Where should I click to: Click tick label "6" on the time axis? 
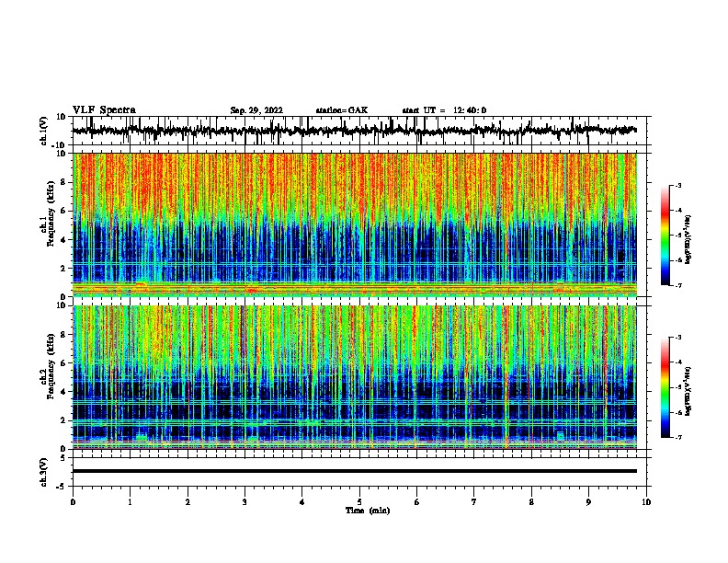coord(417,501)
